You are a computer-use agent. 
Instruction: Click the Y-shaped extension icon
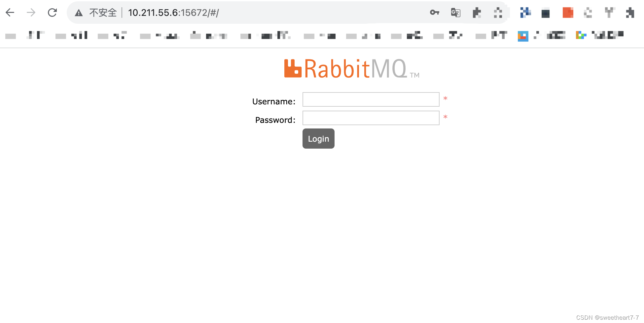click(609, 13)
